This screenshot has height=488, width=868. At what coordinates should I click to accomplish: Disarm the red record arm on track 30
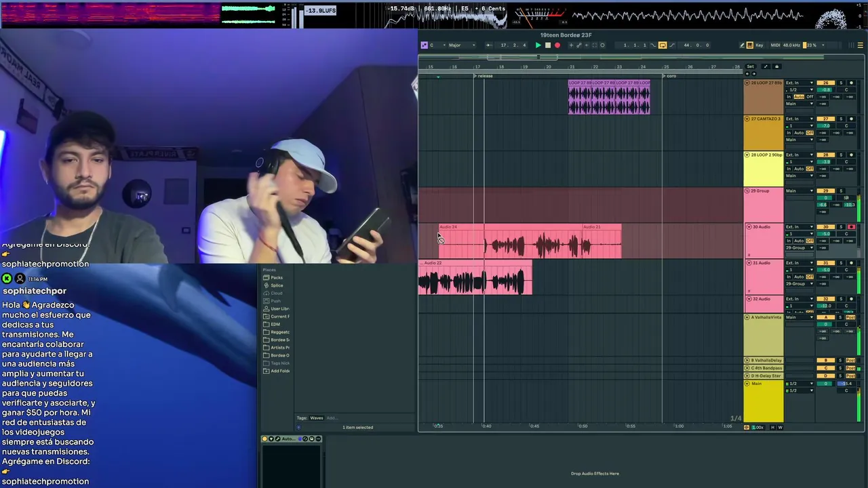[851, 226]
